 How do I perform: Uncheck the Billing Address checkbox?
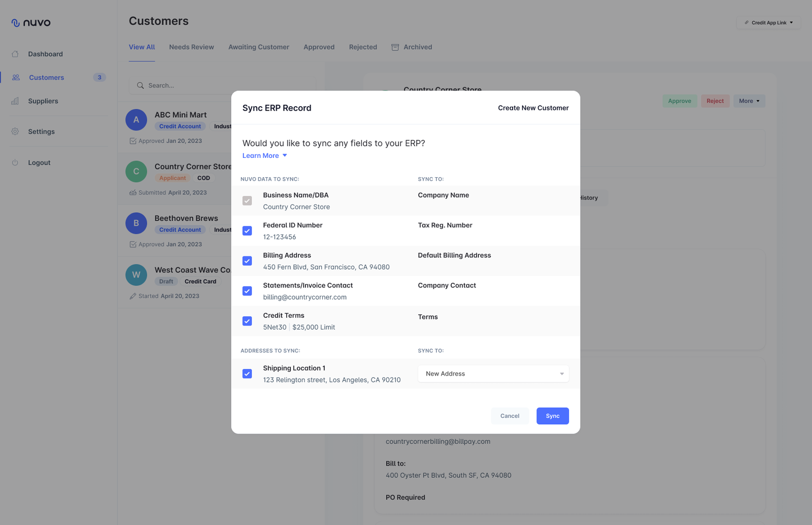click(x=247, y=261)
